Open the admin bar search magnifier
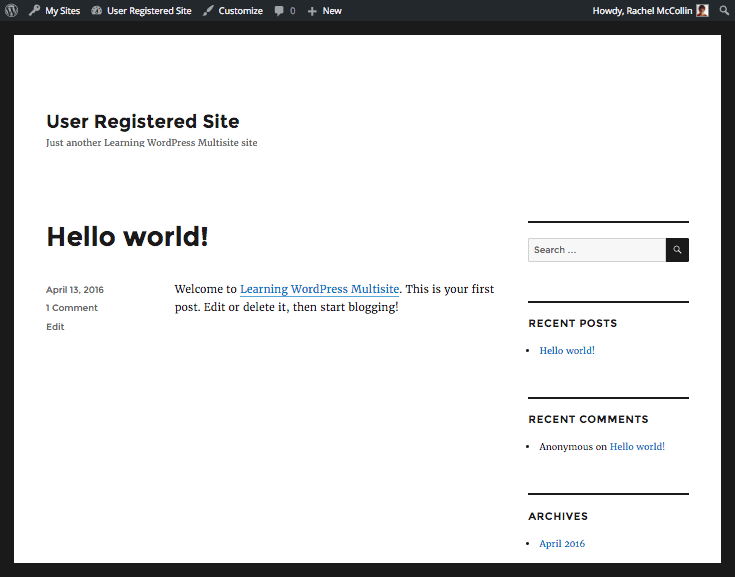Screen dimensions: 735x577 click(x=724, y=10)
